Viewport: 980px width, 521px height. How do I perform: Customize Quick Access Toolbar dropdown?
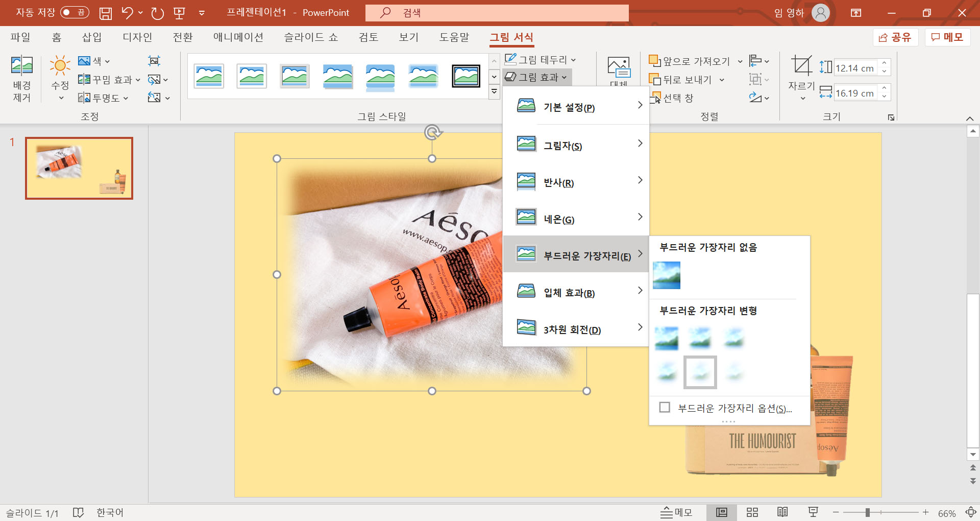tap(202, 13)
